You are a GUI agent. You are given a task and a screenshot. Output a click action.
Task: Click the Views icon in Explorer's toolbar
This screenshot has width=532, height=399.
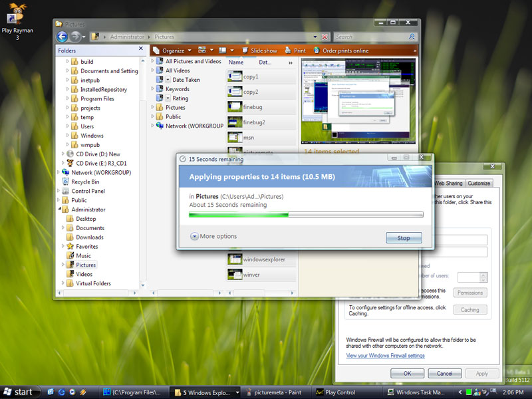point(202,51)
